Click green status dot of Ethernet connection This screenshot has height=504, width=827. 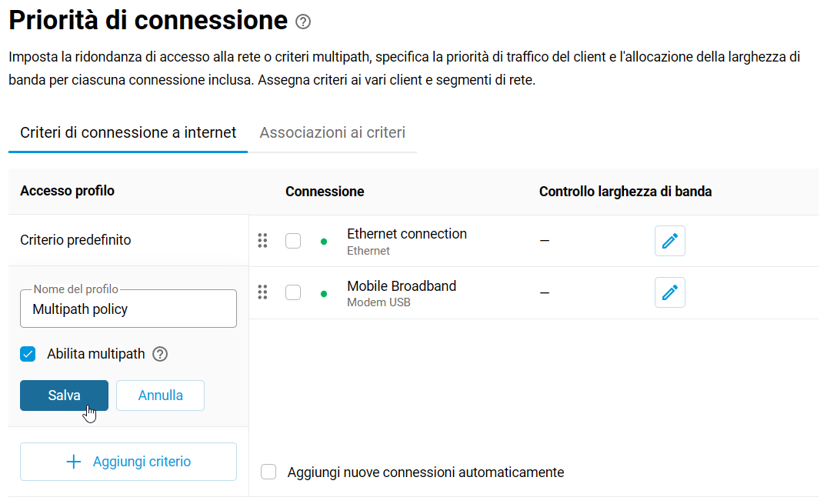point(324,242)
